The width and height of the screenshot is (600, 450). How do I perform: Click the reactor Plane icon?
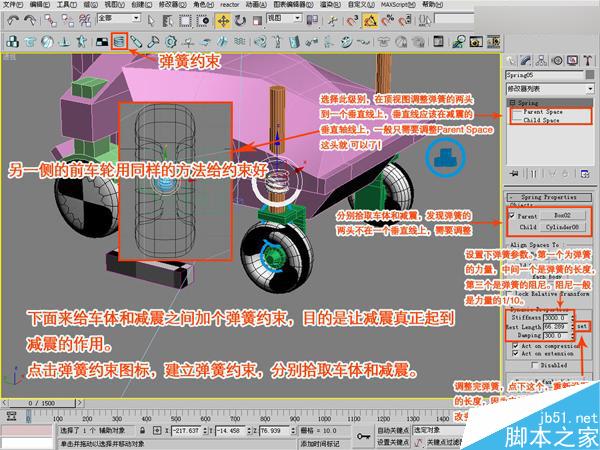(x=102, y=41)
